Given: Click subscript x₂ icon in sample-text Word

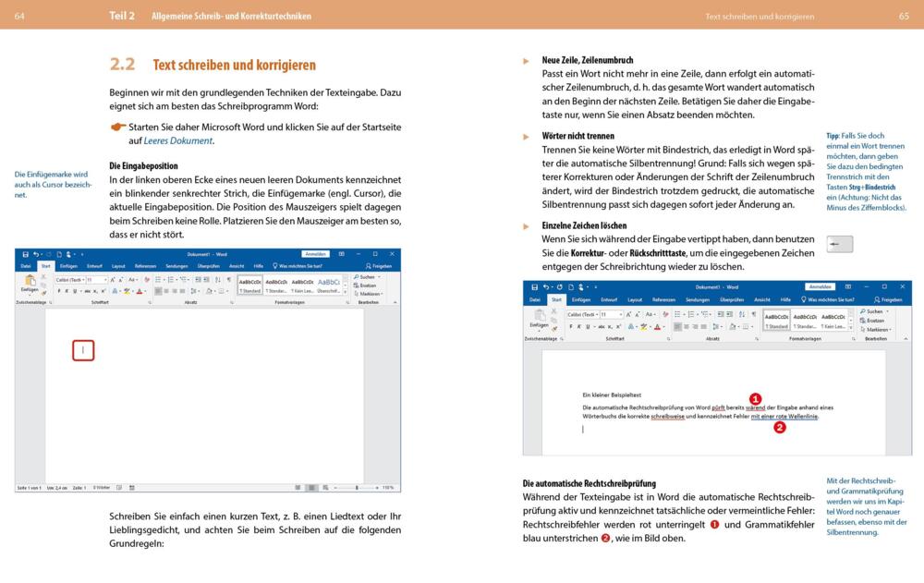Looking at the screenshot, I should point(610,326).
